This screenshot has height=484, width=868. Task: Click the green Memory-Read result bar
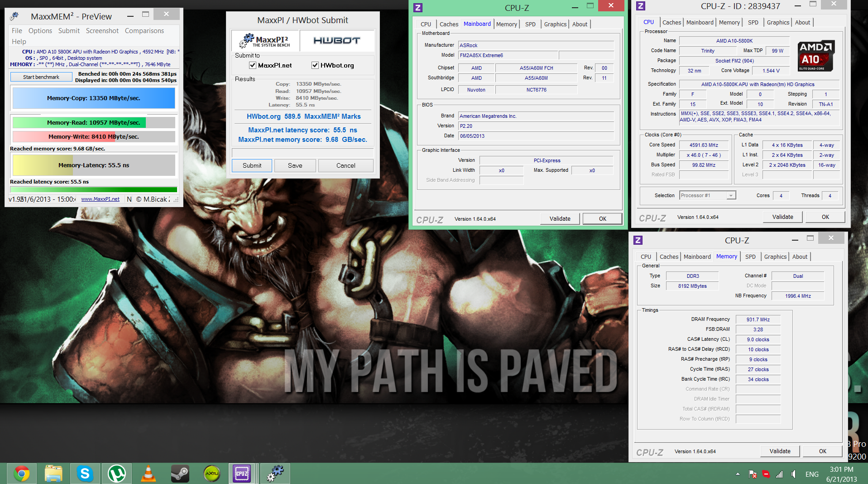[94, 122]
